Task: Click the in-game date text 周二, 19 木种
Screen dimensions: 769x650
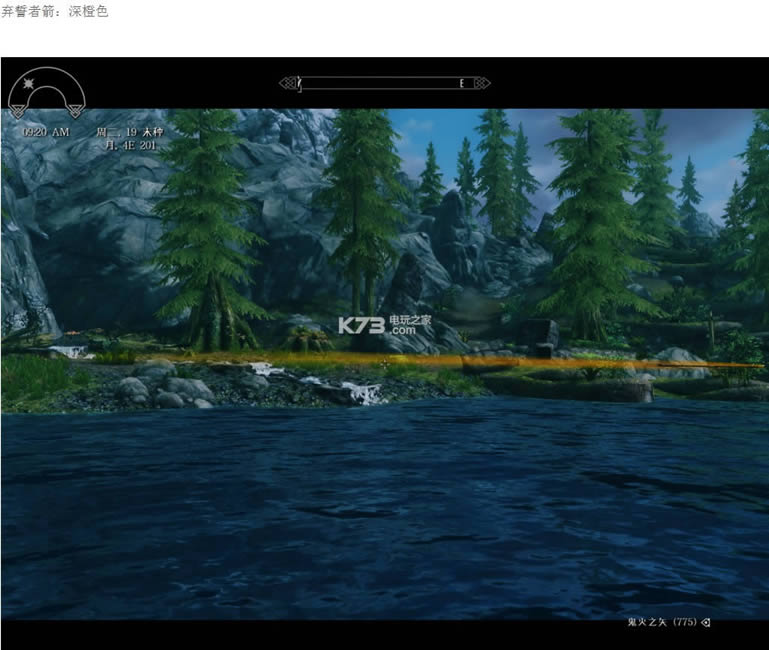Action: click(129, 132)
